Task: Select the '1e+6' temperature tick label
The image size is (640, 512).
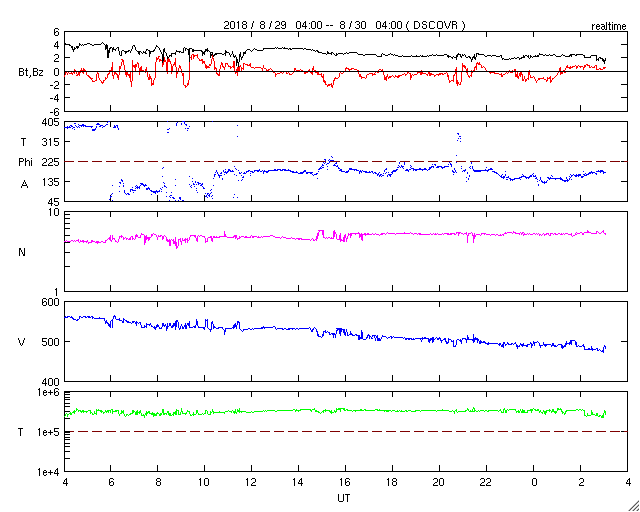Action: 50,393
